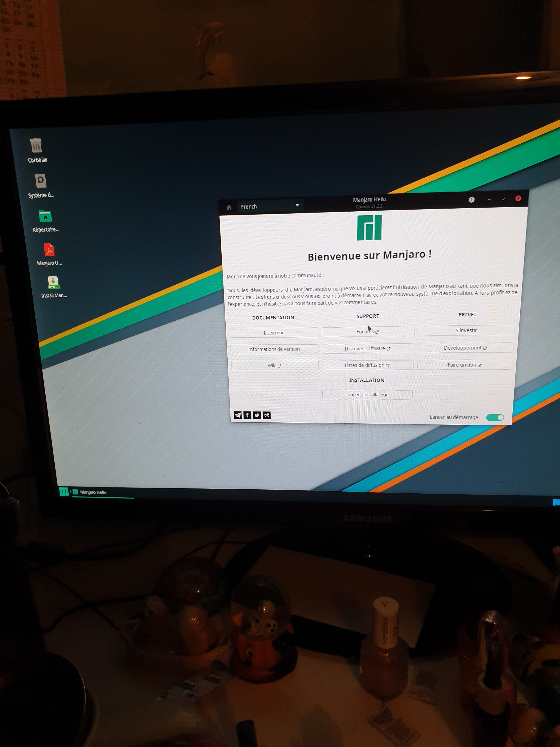560x747 pixels.
Task: Click the home icon in title bar
Action: coord(229,207)
